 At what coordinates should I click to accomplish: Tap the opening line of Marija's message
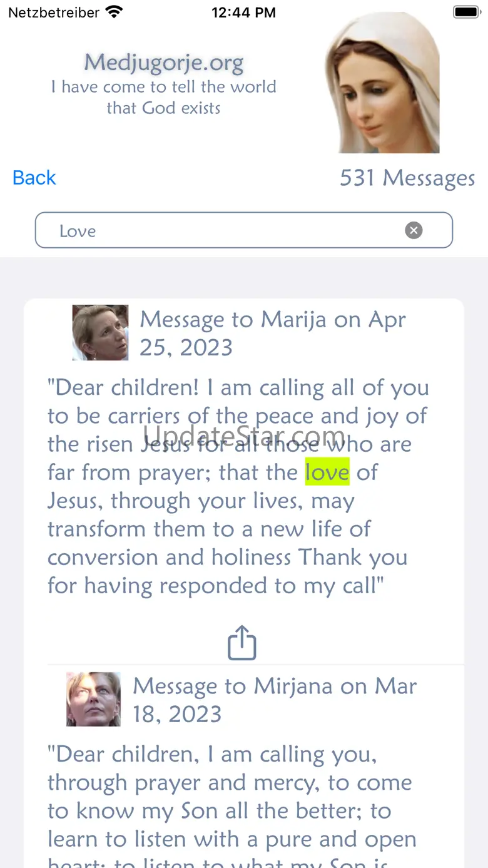[x=238, y=388]
